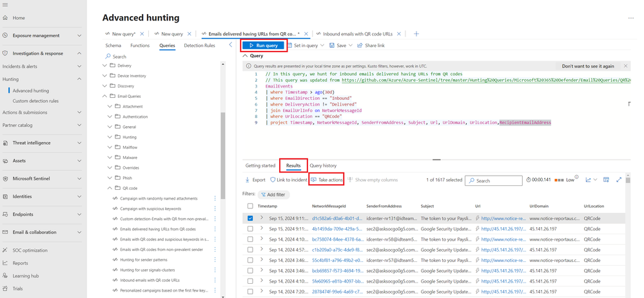Expand the Malware folder in queries

[x=110, y=158]
